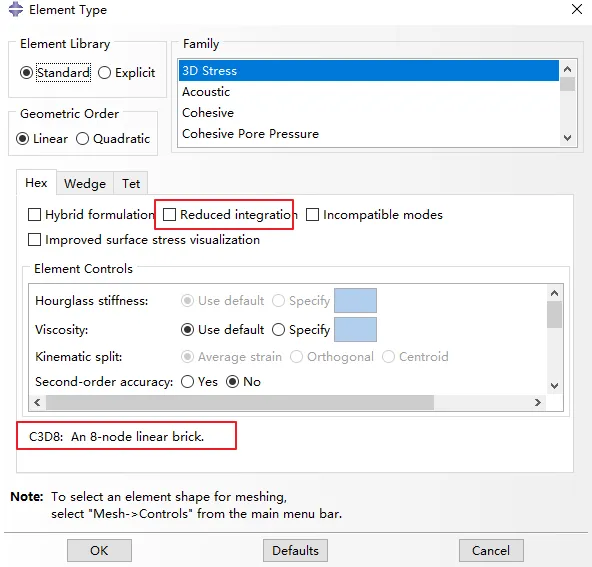Click the Viscosity value input field
The height and width of the screenshot is (567, 592).
coord(355,330)
